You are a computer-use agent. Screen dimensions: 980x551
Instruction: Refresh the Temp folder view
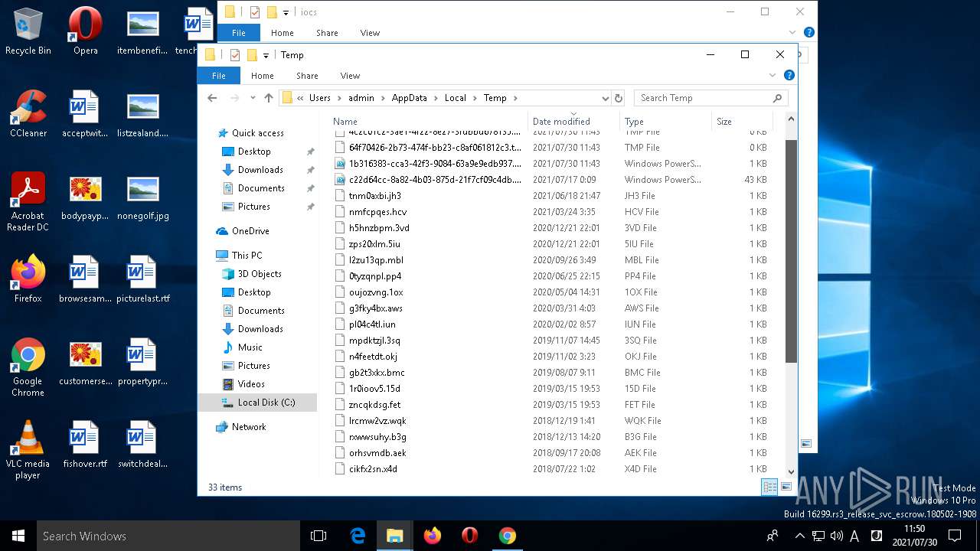click(x=619, y=98)
